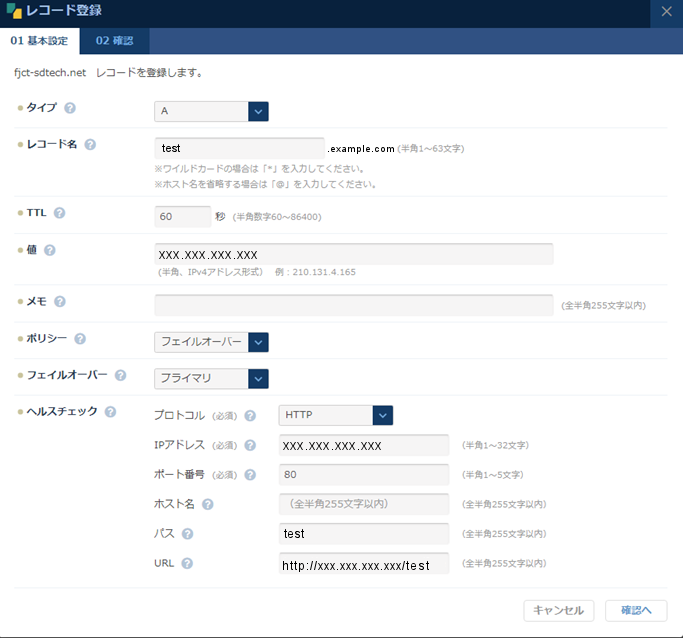Click the help icon next to IPアドレス

point(250,445)
